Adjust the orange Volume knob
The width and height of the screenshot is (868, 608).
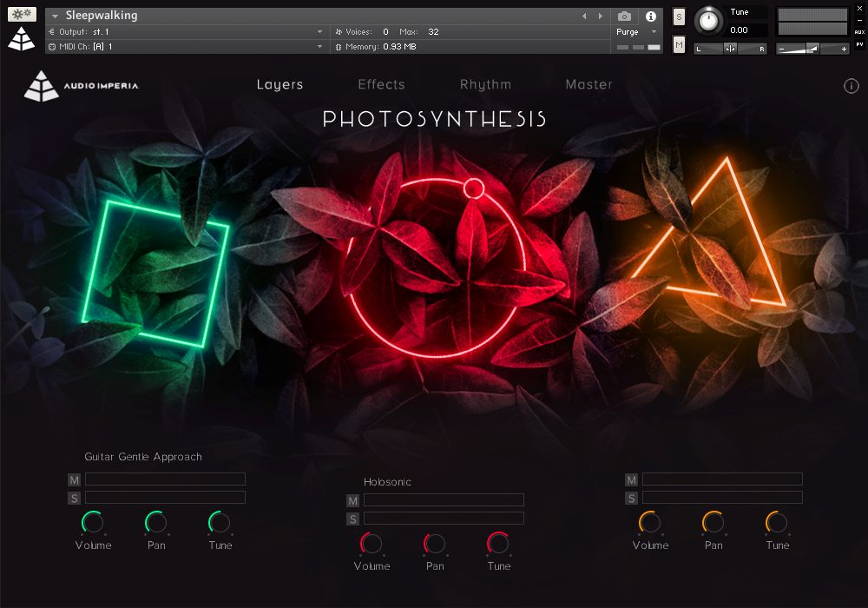click(650, 522)
